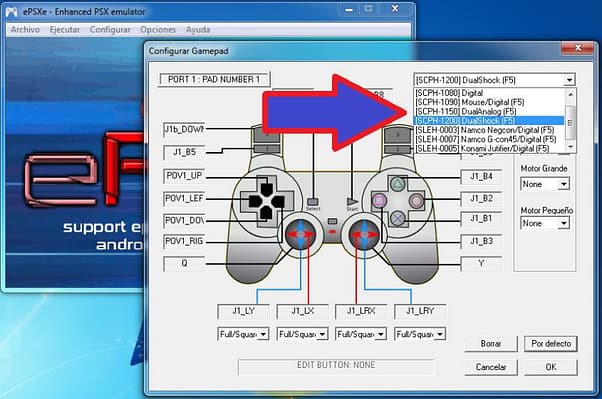Click the Borrar button

coord(491,344)
